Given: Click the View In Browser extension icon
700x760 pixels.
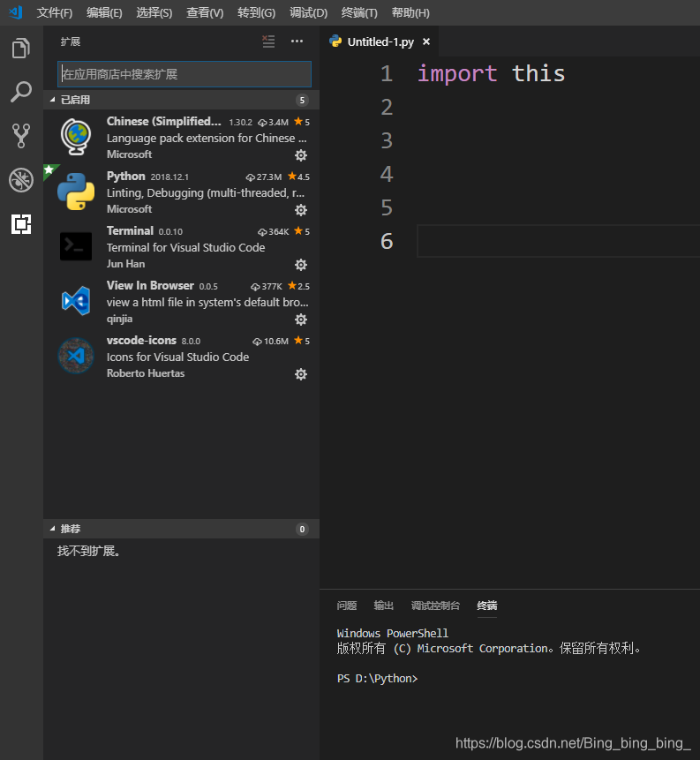Looking at the screenshot, I should [76, 301].
